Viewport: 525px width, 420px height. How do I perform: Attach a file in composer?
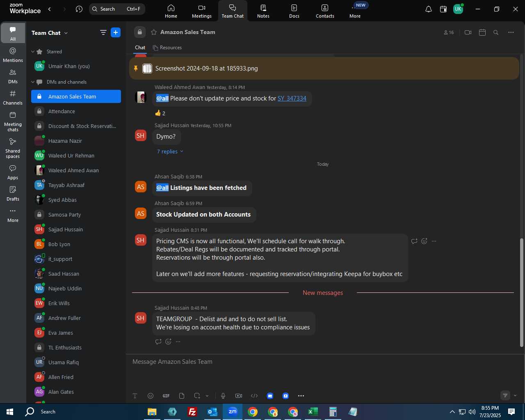tap(182, 396)
